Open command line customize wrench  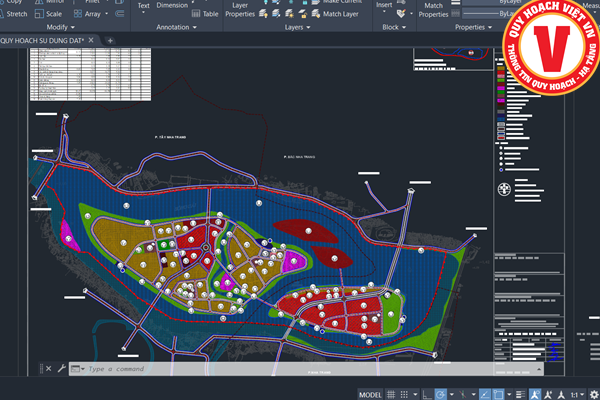pos(61,368)
